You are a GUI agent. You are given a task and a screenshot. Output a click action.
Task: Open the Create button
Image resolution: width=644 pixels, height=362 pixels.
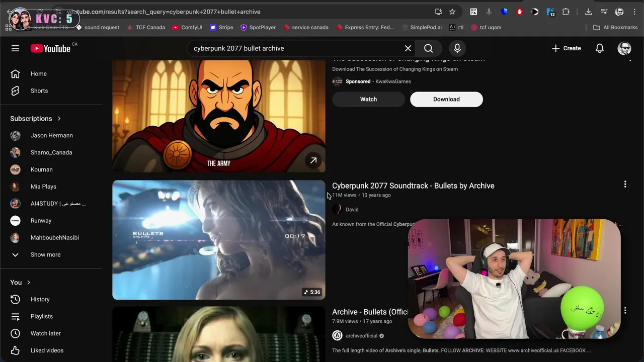566,48
